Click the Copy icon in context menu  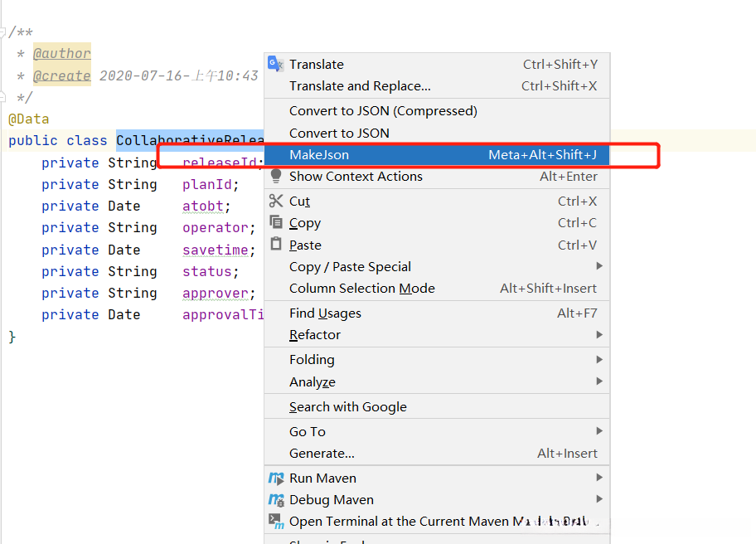tap(276, 223)
